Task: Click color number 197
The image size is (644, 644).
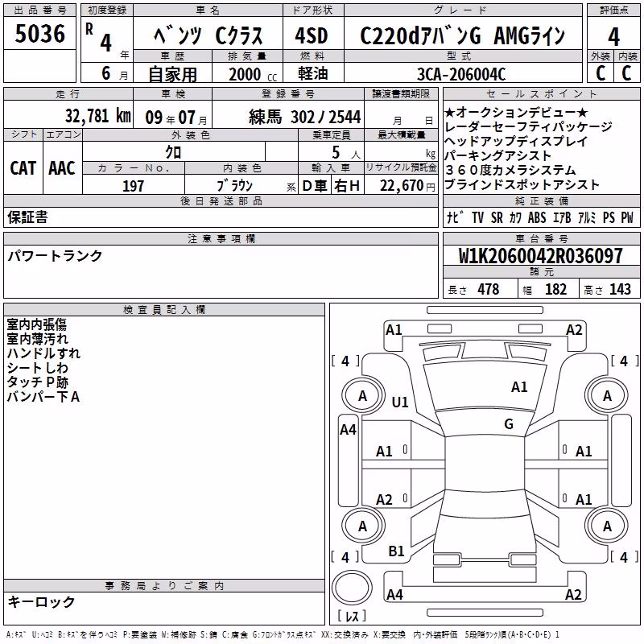Action: [x=133, y=186]
